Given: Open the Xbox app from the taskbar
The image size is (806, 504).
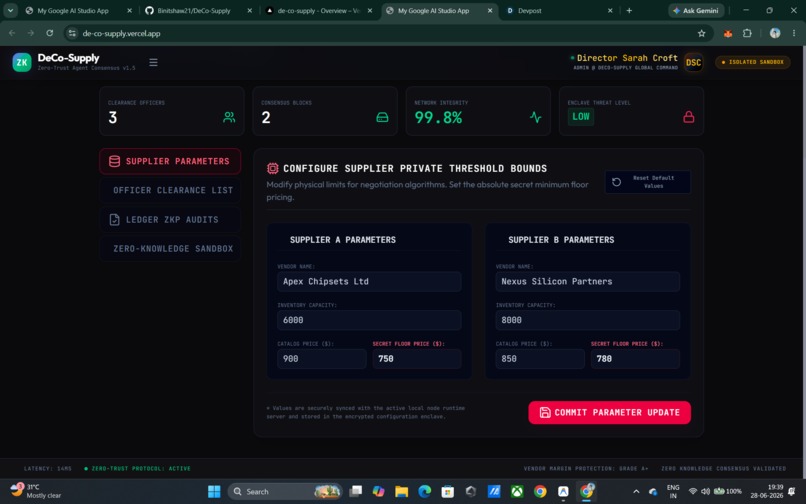Looking at the screenshot, I should click(517, 492).
